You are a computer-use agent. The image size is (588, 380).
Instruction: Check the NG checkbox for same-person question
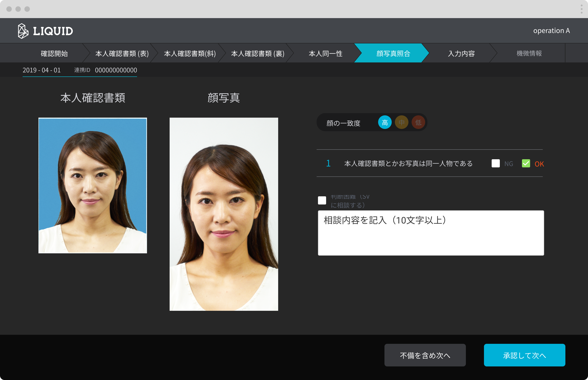(496, 163)
